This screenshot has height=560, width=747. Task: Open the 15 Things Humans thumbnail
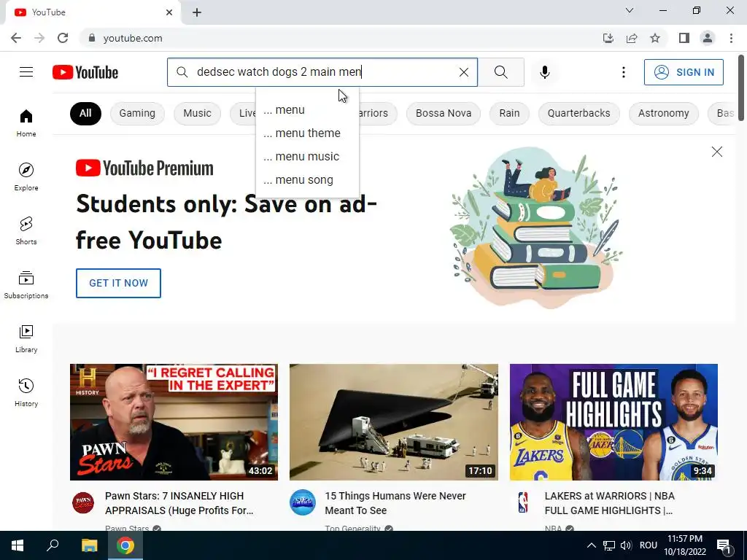point(393,422)
